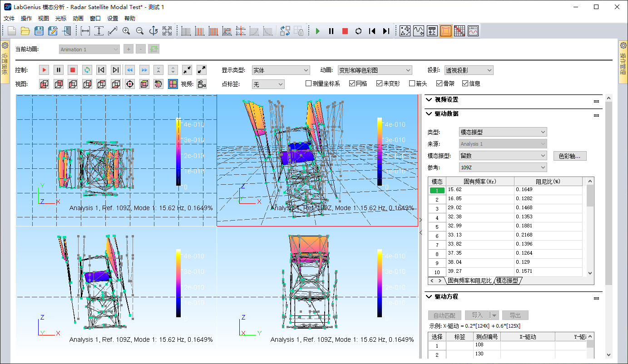Zoom in with the magnifier plus icon

[x=126, y=31]
